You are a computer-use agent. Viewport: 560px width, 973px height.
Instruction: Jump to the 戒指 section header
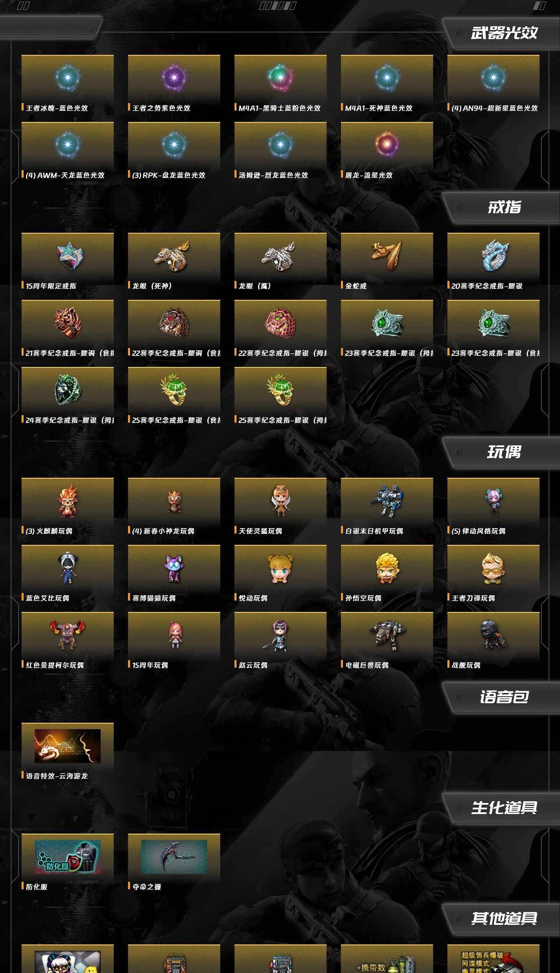(x=504, y=207)
